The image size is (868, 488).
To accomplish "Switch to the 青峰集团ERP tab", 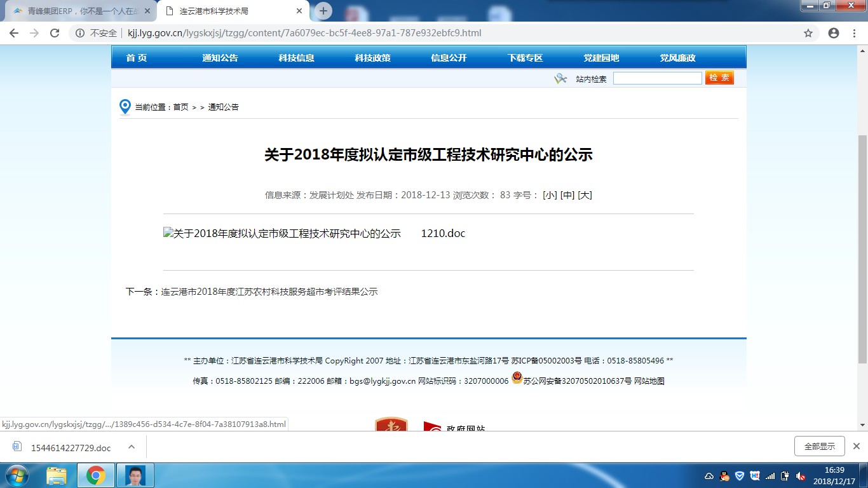I will point(83,11).
